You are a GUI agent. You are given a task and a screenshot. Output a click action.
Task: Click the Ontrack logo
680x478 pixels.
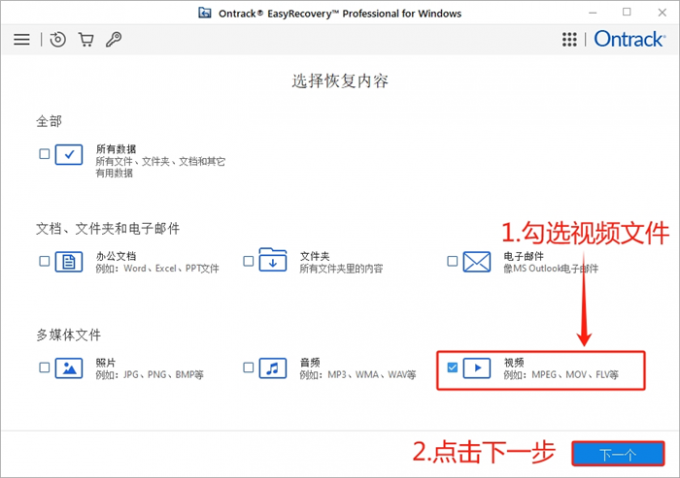point(630,39)
